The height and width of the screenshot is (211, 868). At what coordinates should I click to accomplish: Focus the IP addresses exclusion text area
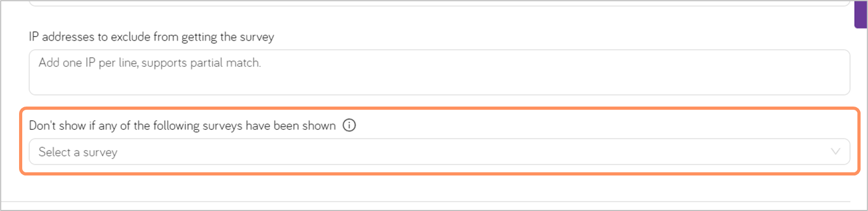pyautogui.click(x=439, y=72)
